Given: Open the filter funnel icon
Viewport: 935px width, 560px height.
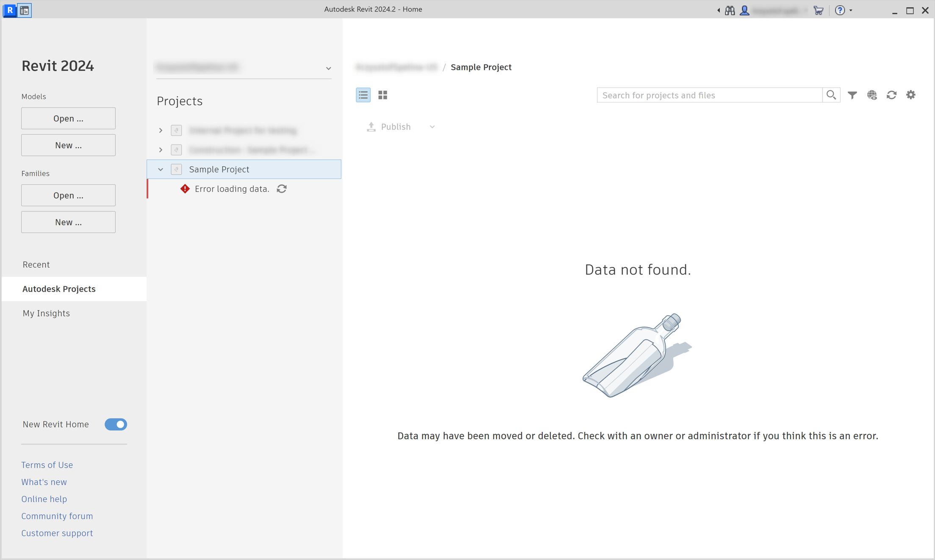Looking at the screenshot, I should tap(852, 95).
